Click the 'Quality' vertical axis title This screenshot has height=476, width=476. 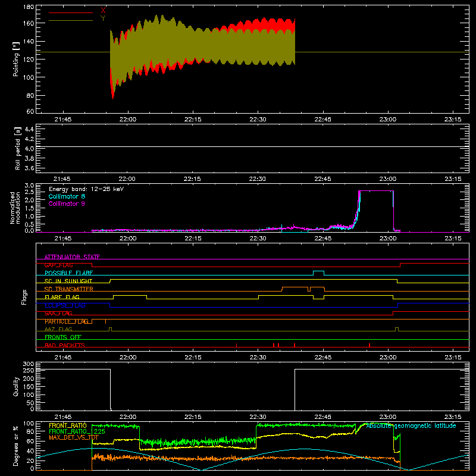[x=16, y=386]
